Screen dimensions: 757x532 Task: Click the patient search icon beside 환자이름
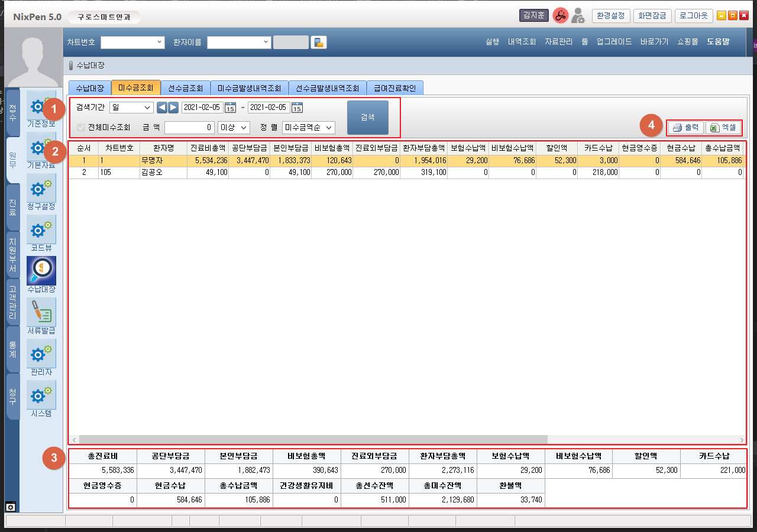tap(319, 43)
